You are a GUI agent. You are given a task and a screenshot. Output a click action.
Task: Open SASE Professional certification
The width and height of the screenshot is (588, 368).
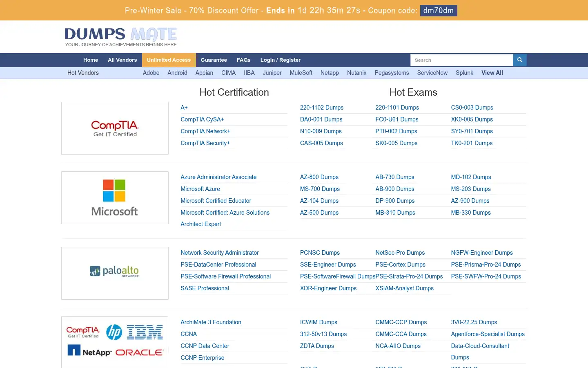tap(205, 288)
